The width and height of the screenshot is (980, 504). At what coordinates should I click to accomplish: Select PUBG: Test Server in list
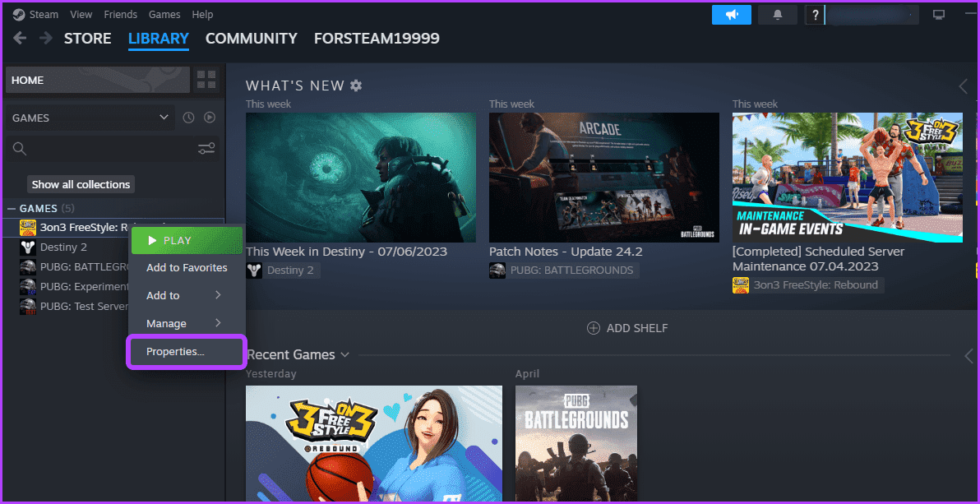[x=74, y=307]
